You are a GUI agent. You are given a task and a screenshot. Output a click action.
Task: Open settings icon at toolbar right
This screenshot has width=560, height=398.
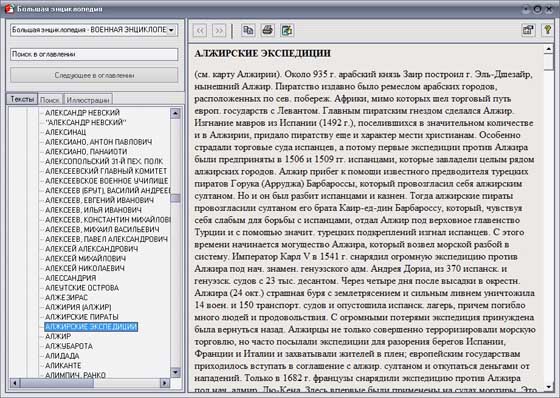(528, 30)
